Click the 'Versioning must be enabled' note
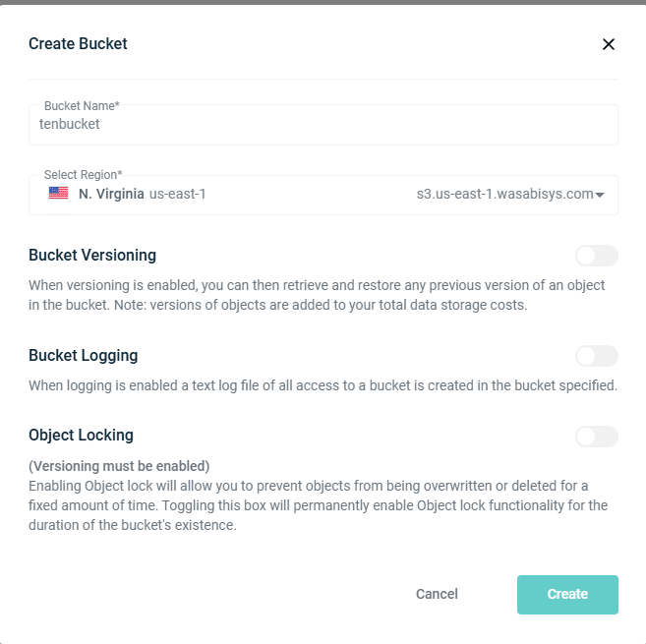646x644 pixels. [x=119, y=466]
